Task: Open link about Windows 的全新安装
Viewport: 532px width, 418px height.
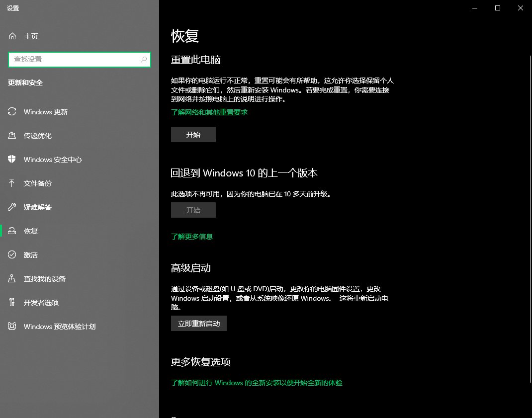Action: tap(257, 383)
